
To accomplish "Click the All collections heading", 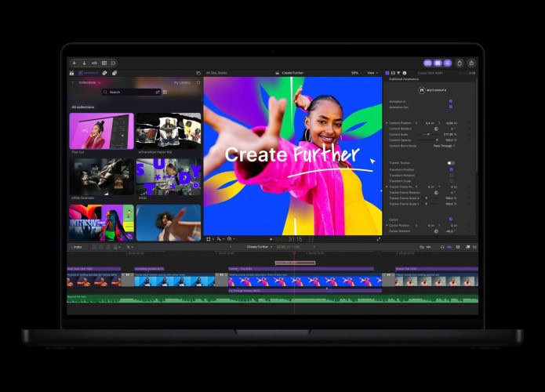I will click(x=82, y=107).
